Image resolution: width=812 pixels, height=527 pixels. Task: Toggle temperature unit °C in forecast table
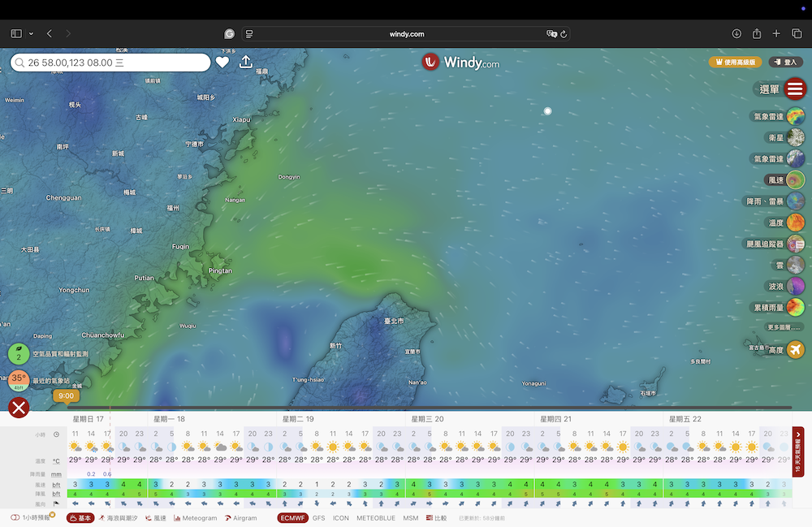[56, 460]
